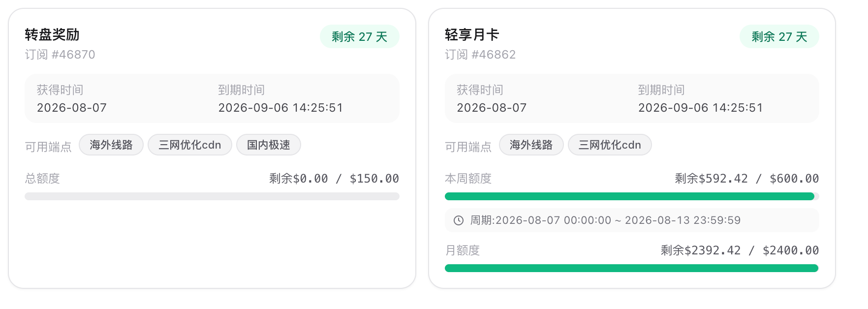Viewport: 868px width, 309px height.
Task: Click the green 月额度 progress bar
Action: pos(632,268)
